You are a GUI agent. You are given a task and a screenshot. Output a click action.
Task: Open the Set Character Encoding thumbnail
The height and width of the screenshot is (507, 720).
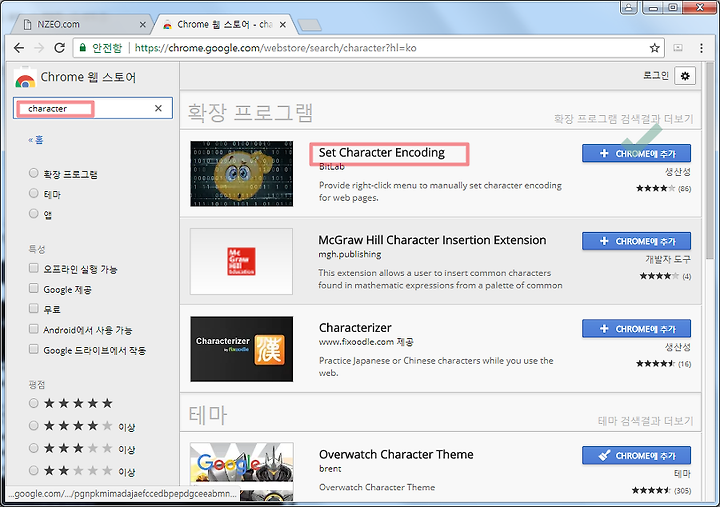click(x=242, y=174)
